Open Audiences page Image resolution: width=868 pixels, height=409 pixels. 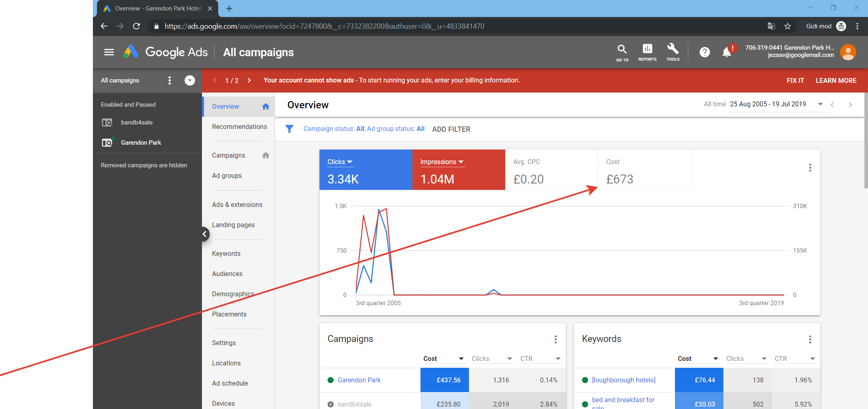pyautogui.click(x=227, y=274)
